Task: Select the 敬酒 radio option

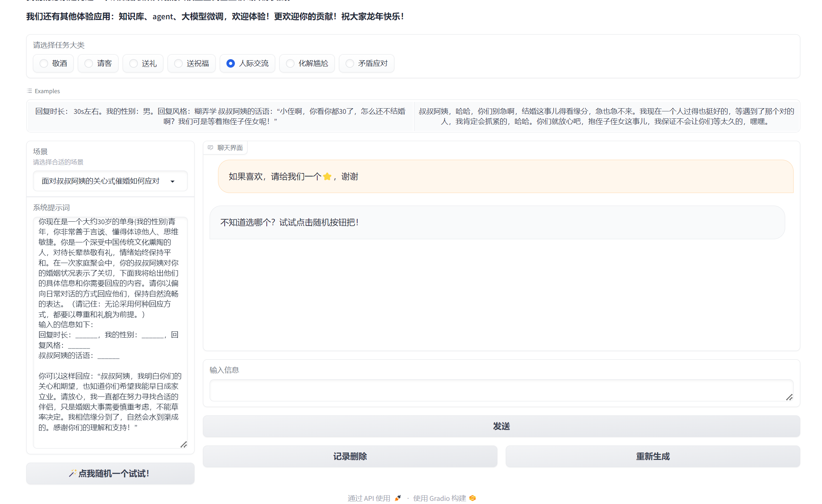Action: coord(53,63)
